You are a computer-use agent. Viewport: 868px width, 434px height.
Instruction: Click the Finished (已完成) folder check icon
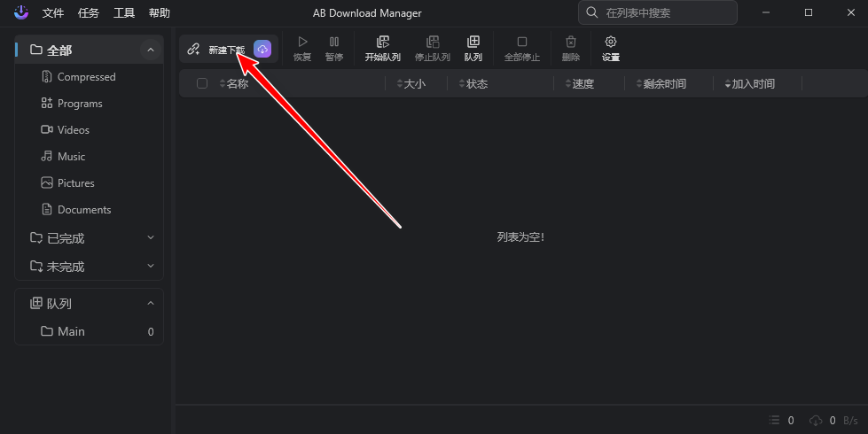[x=36, y=237]
